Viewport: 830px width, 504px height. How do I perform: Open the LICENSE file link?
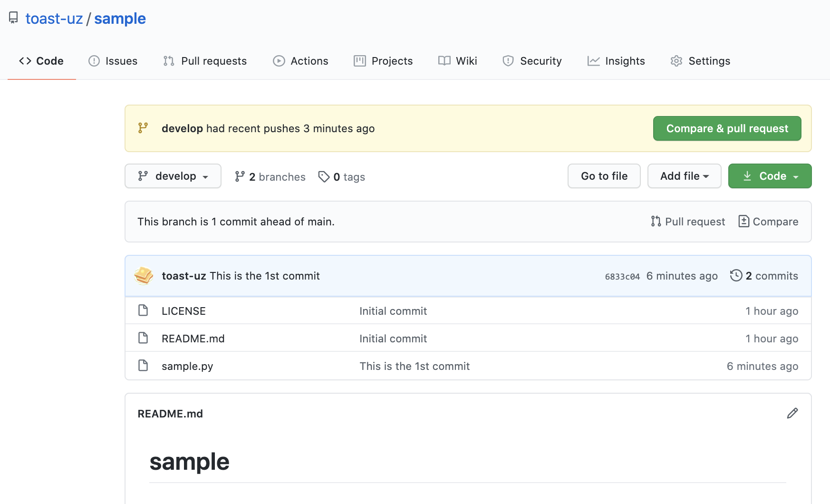[x=183, y=311]
